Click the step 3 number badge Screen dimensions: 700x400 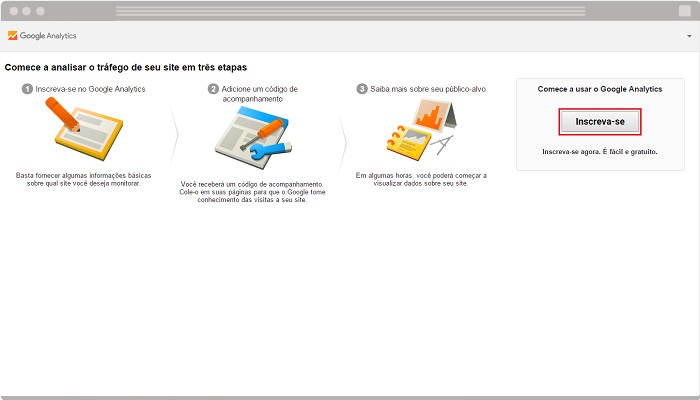click(x=362, y=89)
